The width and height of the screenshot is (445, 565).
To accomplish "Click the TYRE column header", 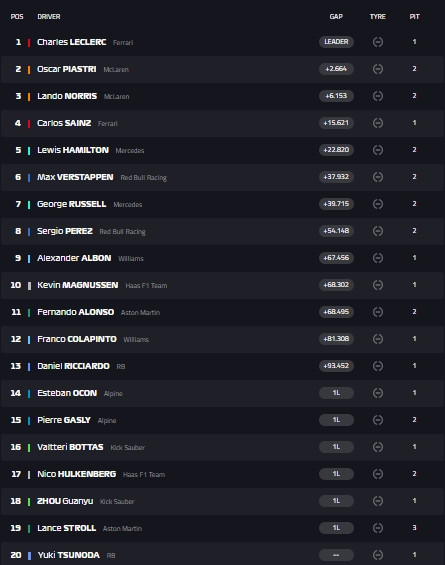I will [x=378, y=17].
